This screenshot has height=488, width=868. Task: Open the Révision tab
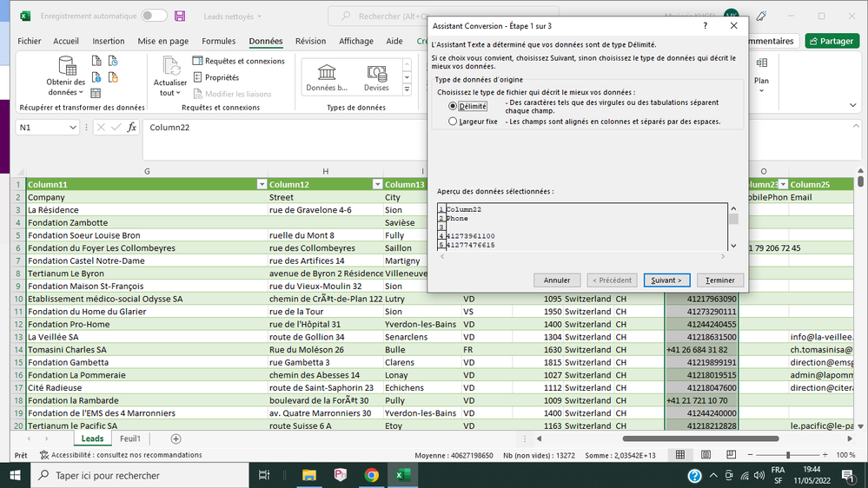pos(310,41)
